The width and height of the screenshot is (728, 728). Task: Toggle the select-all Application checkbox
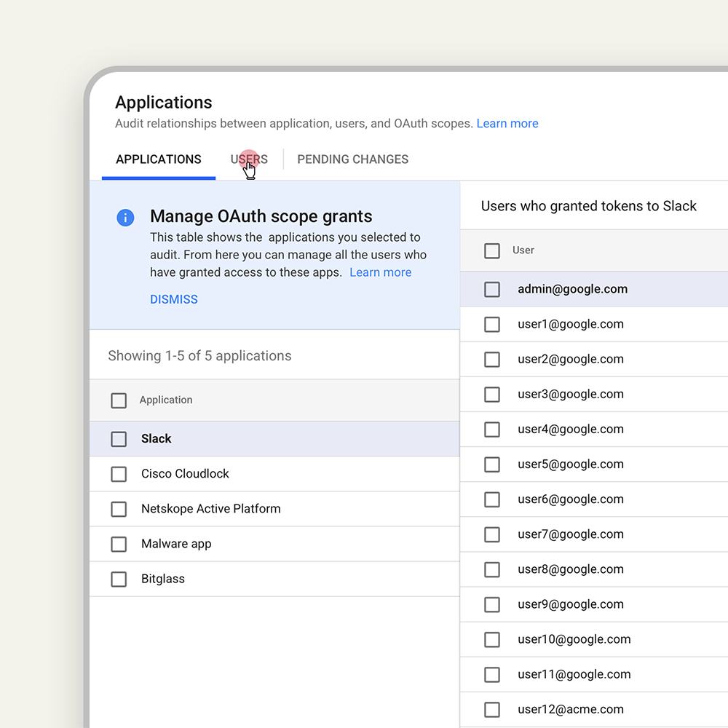tap(119, 400)
